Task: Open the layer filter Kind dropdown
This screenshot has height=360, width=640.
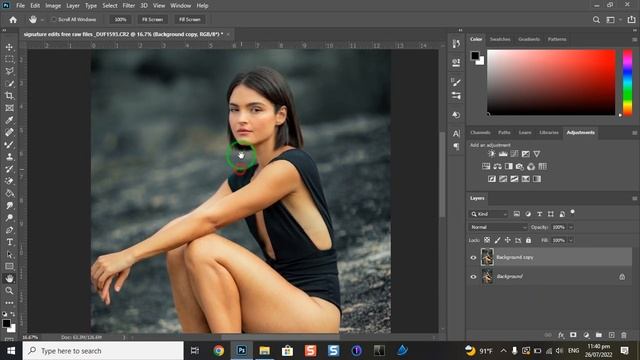Action: pos(489,214)
